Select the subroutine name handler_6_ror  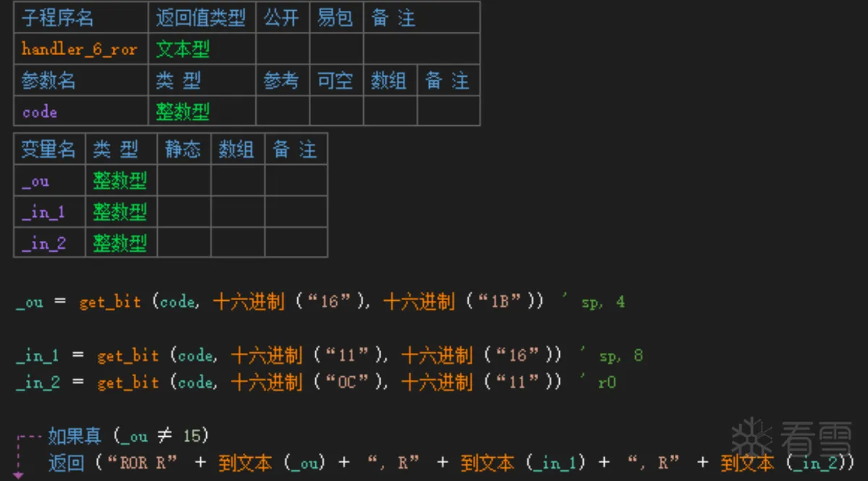tap(79, 49)
